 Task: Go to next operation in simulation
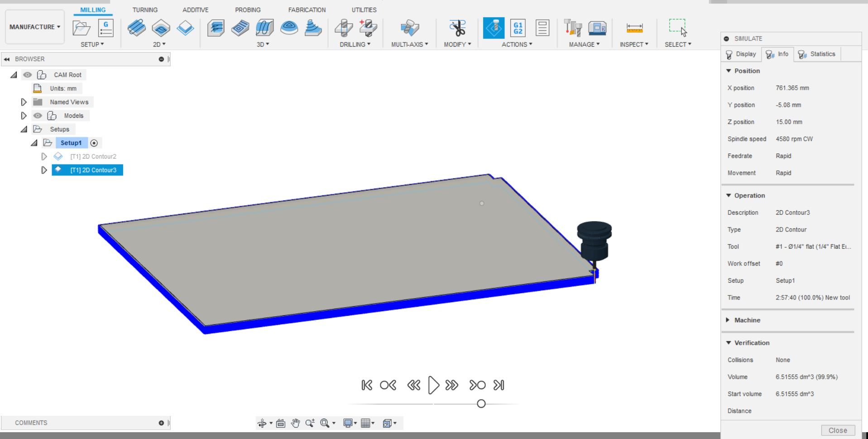[478, 385]
